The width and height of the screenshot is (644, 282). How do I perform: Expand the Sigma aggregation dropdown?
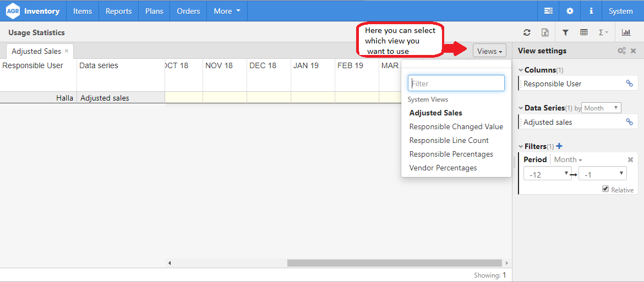603,33
